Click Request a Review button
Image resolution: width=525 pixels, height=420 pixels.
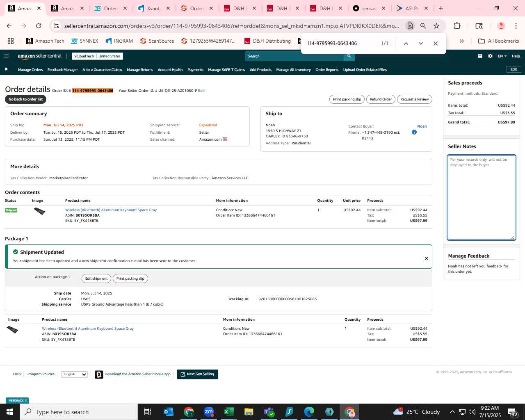(414, 99)
